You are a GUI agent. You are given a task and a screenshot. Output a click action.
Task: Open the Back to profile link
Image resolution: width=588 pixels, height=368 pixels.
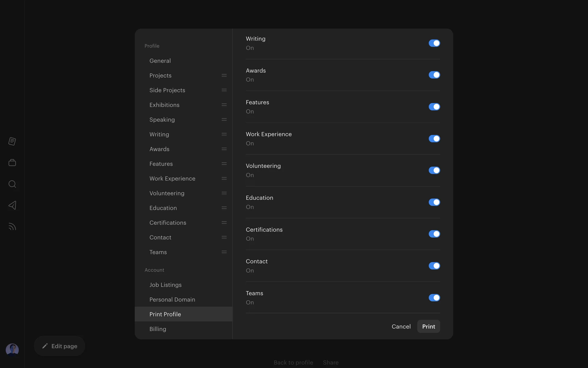[293, 362]
